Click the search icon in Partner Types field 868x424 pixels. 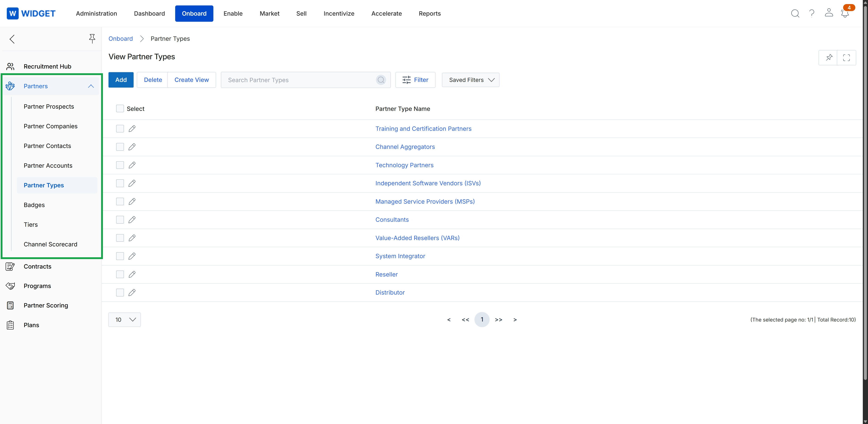pos(381,80)
